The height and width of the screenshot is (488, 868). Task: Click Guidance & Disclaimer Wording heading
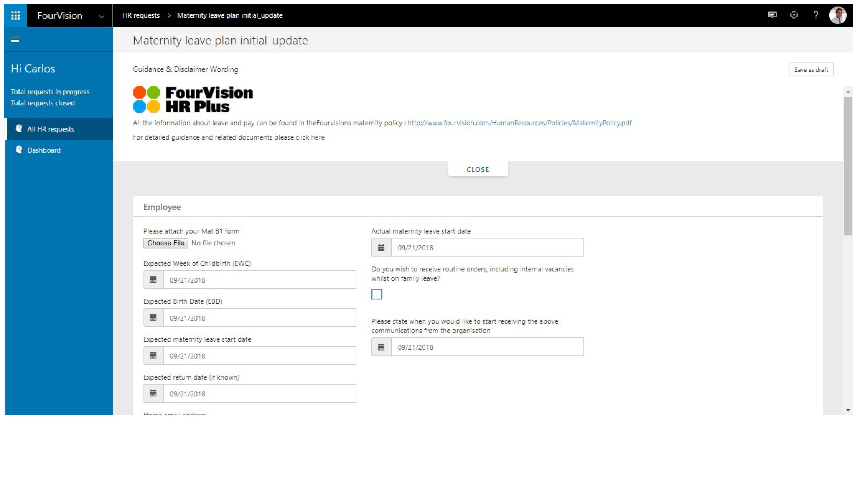coord(185,69)
